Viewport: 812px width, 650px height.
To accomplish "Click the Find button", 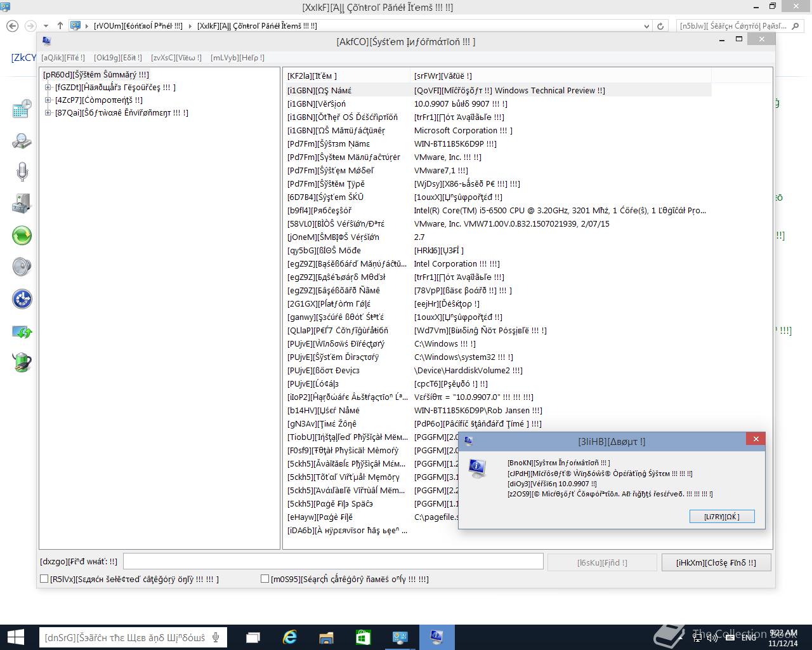I will pos(602,562).
